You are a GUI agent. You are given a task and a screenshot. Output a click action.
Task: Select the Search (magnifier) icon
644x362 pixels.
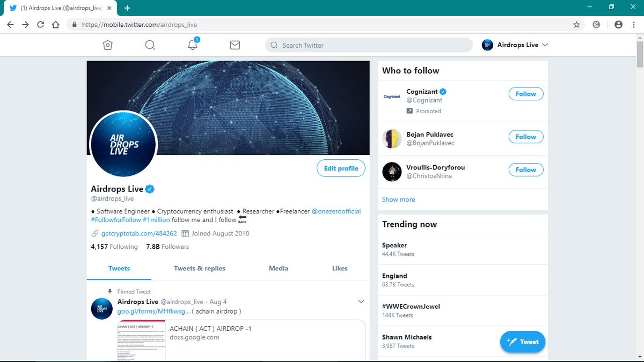[150, 45]
